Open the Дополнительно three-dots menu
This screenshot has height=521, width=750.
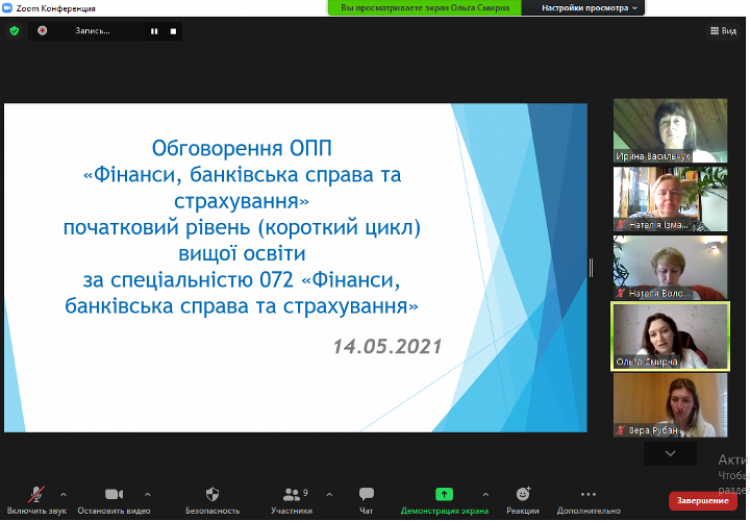tap(588, 495)
